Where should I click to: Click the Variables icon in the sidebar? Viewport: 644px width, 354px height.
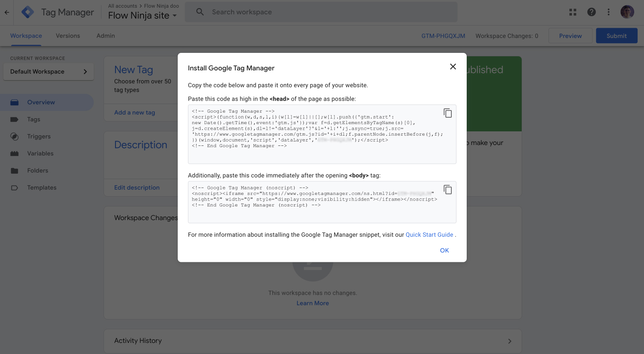pos(14,154)
